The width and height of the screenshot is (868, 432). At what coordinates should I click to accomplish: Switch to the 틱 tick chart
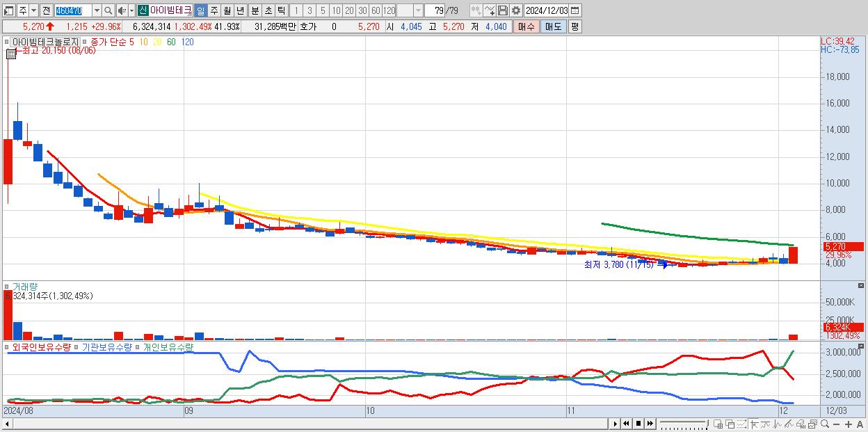(x=281, y=11)
